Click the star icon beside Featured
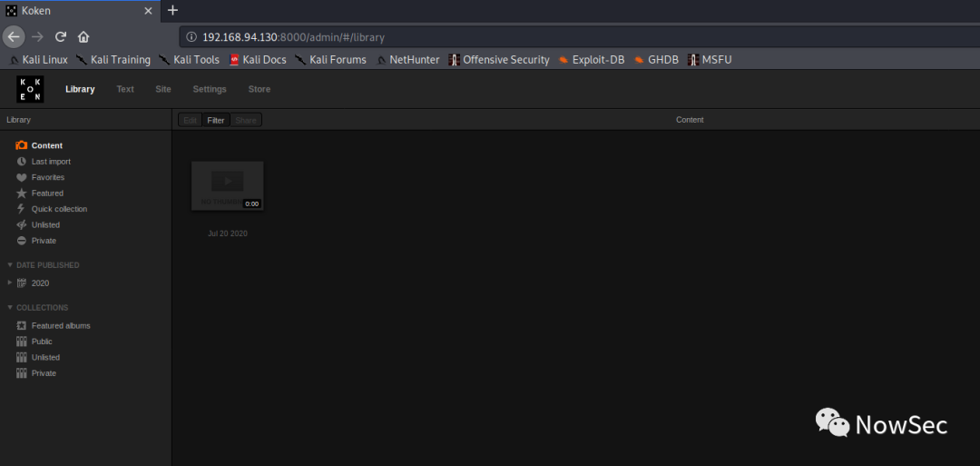This screenshot has height=466, width=980. 21,193
